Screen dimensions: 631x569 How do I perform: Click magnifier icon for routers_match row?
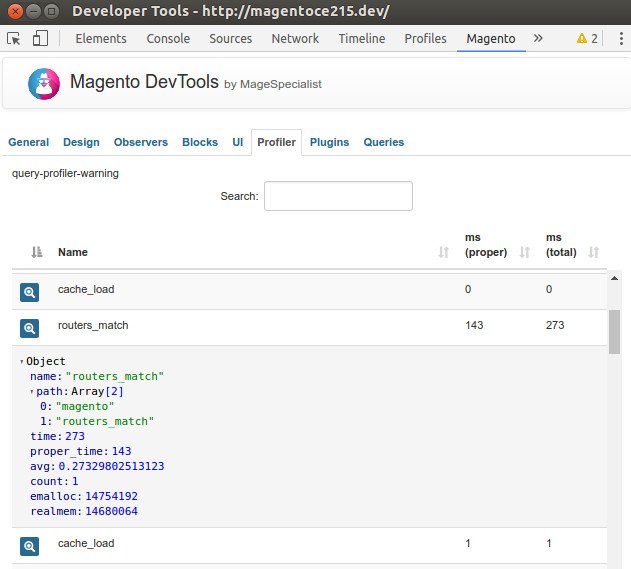29,328
